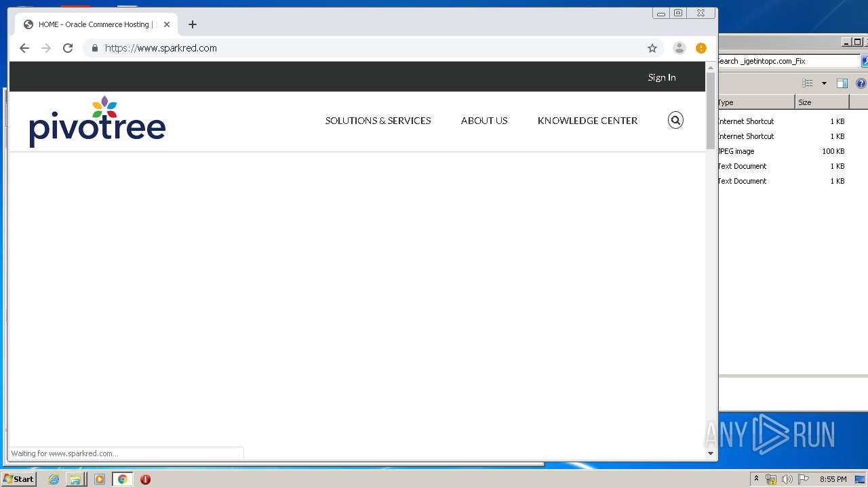Bookmark this page with the star icon

tap(652, 48)
